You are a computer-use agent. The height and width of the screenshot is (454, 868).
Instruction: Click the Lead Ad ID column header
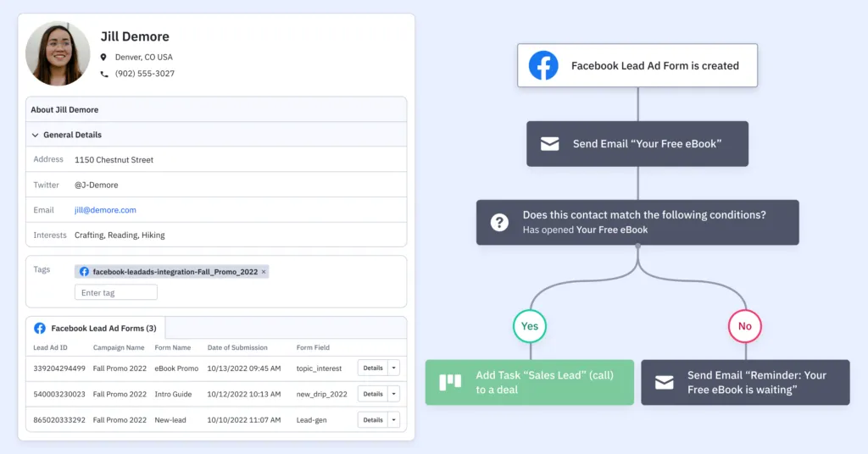50,347
